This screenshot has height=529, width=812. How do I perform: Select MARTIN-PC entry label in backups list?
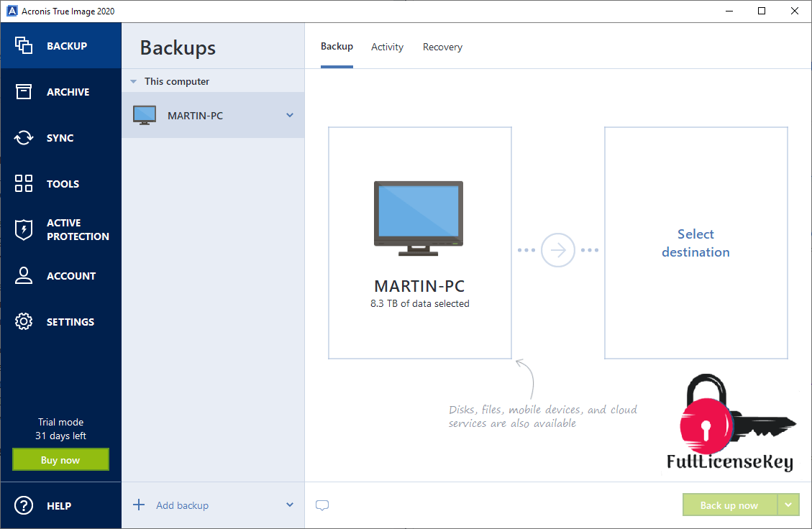[195, 116]
